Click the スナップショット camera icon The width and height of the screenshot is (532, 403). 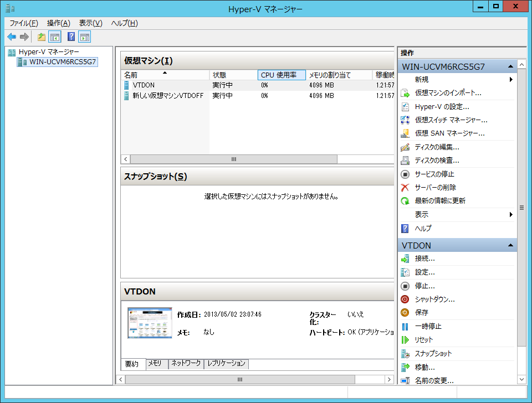pos(405,354)
